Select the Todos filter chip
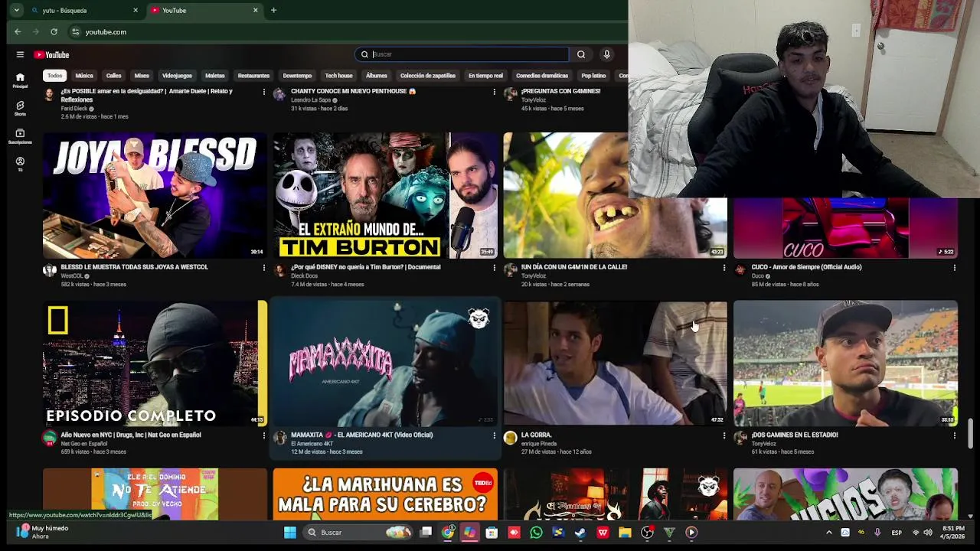This screenshot has height=551, width=980. [x=54, y=76]
